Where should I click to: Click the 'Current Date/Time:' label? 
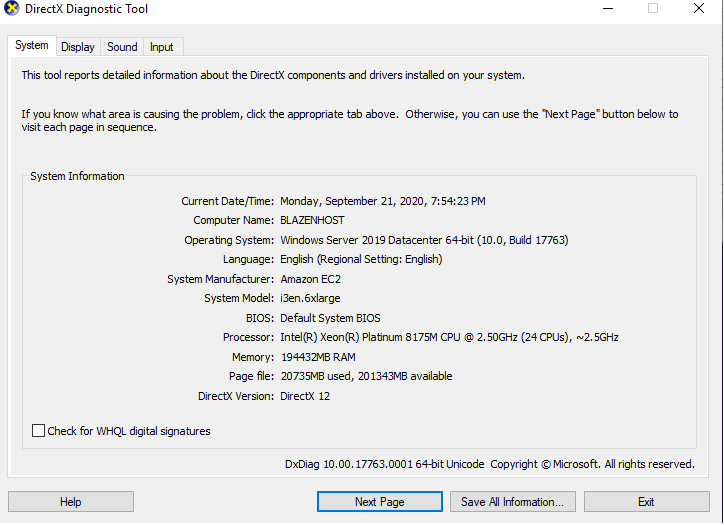coord(227,201)
